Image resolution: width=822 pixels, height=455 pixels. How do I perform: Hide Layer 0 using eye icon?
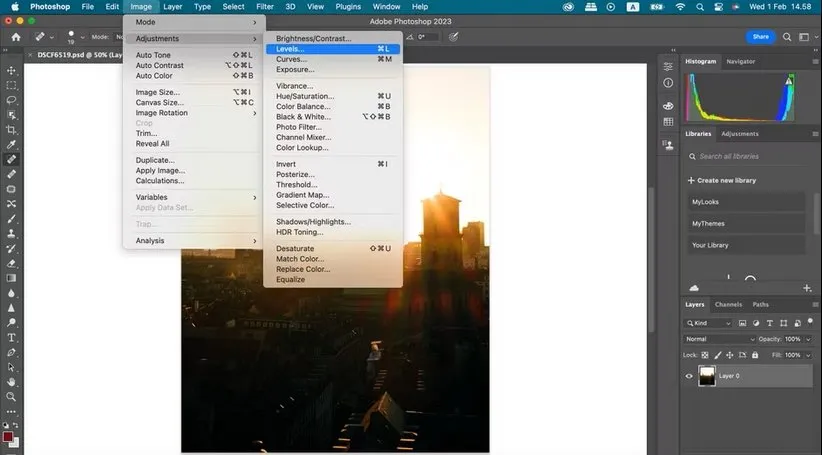[688, 376]
